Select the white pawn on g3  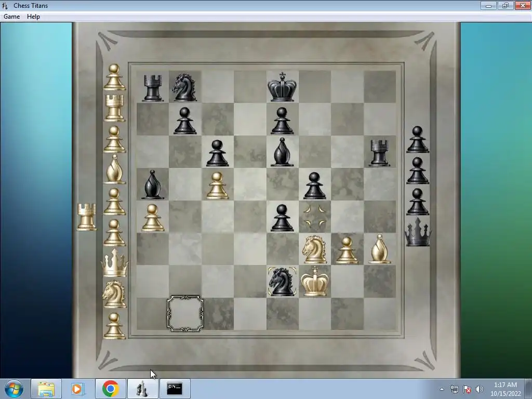point(347,250)
